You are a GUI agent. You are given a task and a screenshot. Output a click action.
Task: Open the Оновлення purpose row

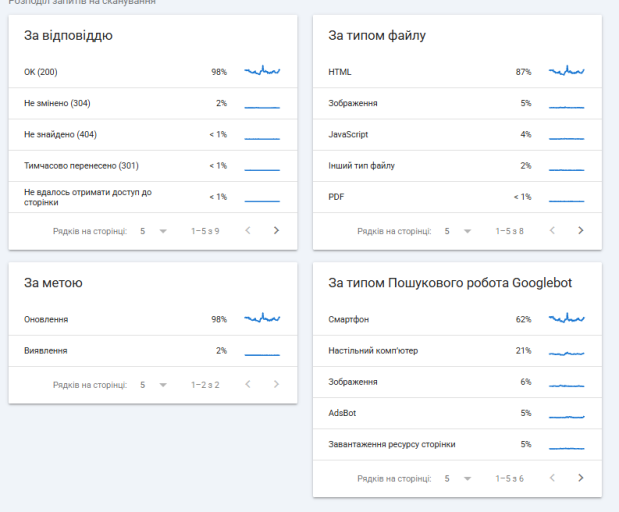point(153,319)
